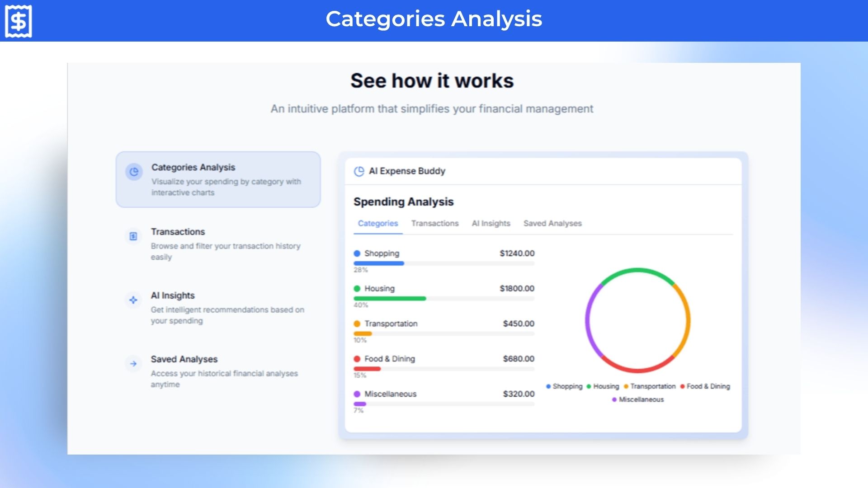Screen dimensions: 868x488
Task: Click the Shopping spending progress bar
Action: [x=379, y=263]
